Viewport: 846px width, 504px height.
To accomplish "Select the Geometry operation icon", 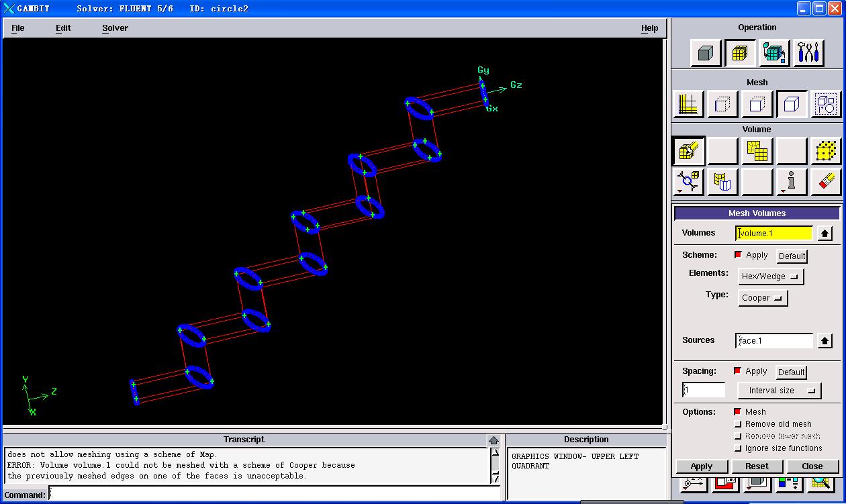I will point(705,53).
